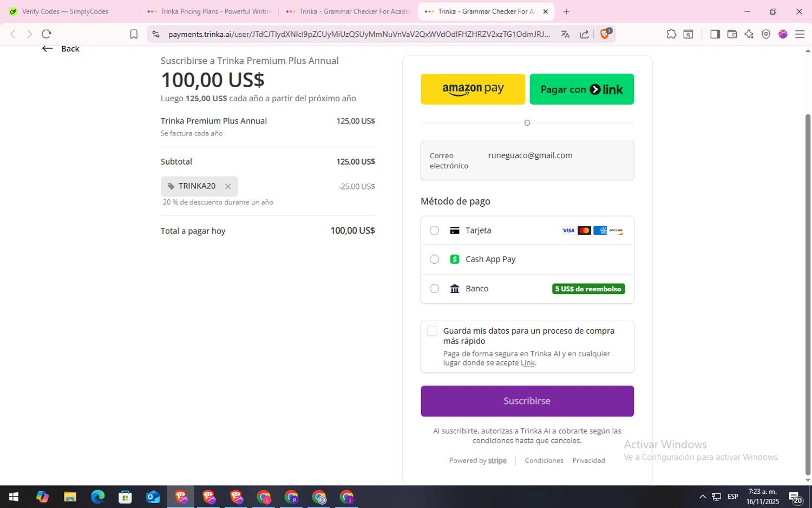Open the Leo AI sparkle icon

749,34
